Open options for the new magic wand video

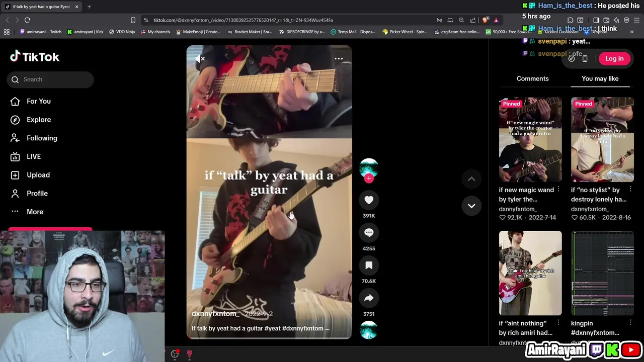(558, 190)
